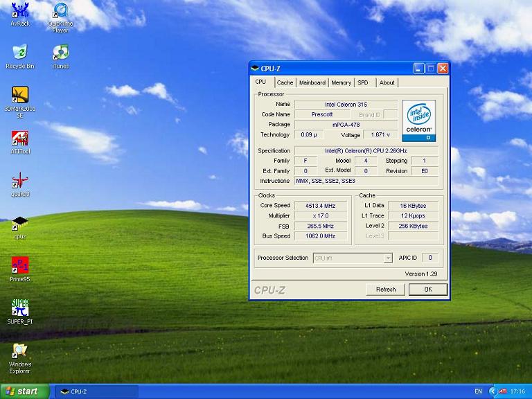Click the Technology value 0.09 µ

tap(309, 134)
